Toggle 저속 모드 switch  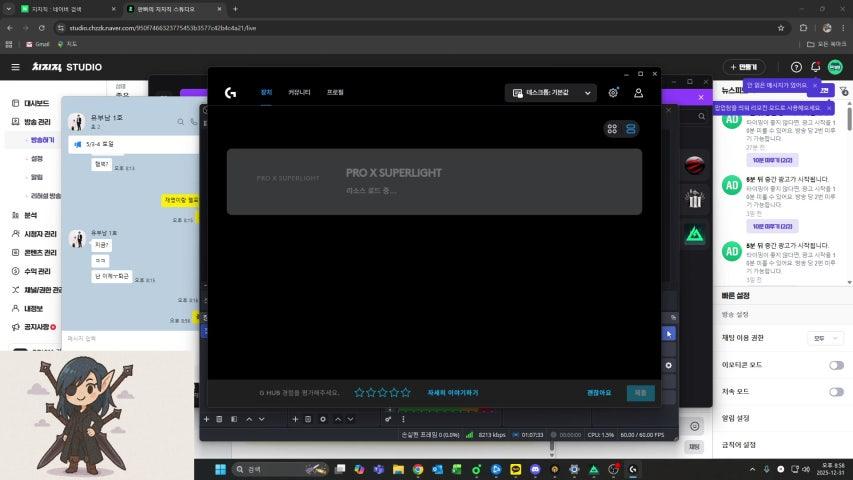(x=835, y=392)
